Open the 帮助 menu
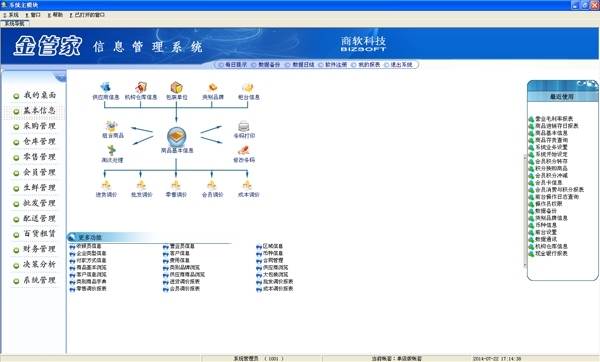 (55, 15)
